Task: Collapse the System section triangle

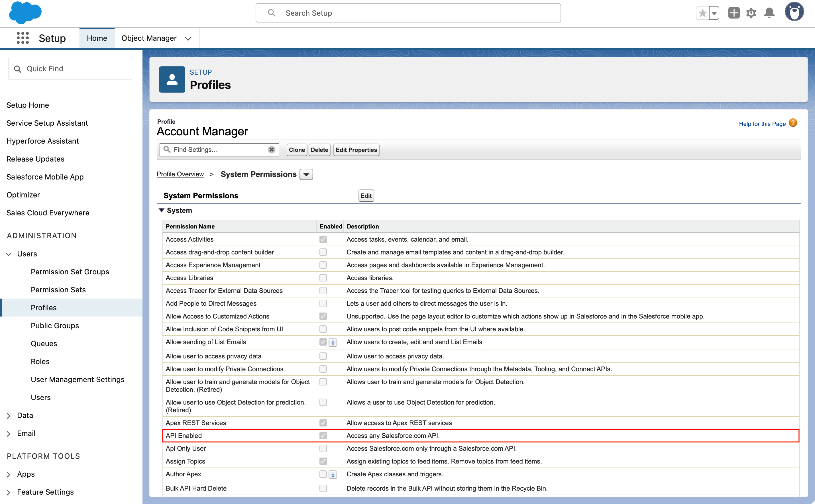Action: click(161, 210)
